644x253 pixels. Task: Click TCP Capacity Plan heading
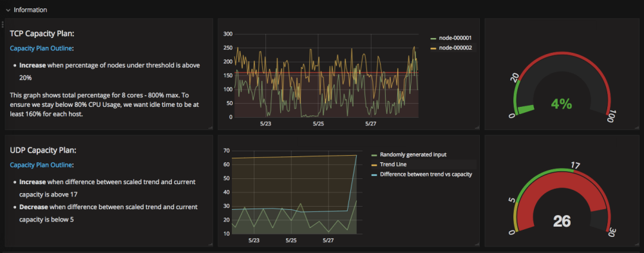coord(42,33)
